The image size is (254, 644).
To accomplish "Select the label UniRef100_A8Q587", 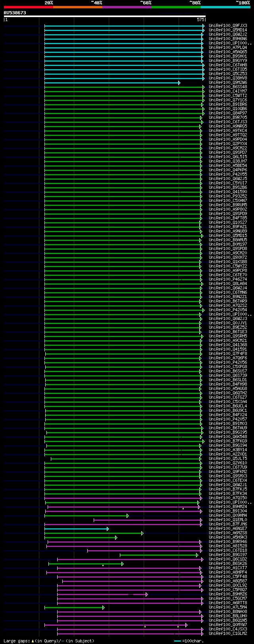I will (x=228, y=581).
